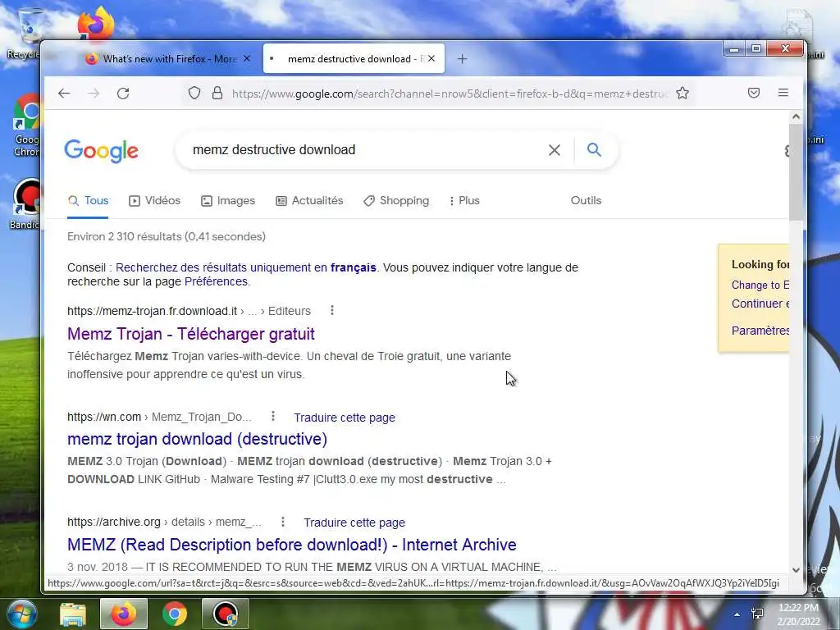Click the blue magnifier search button
The image size is (840, 630).
coord(594,149)
